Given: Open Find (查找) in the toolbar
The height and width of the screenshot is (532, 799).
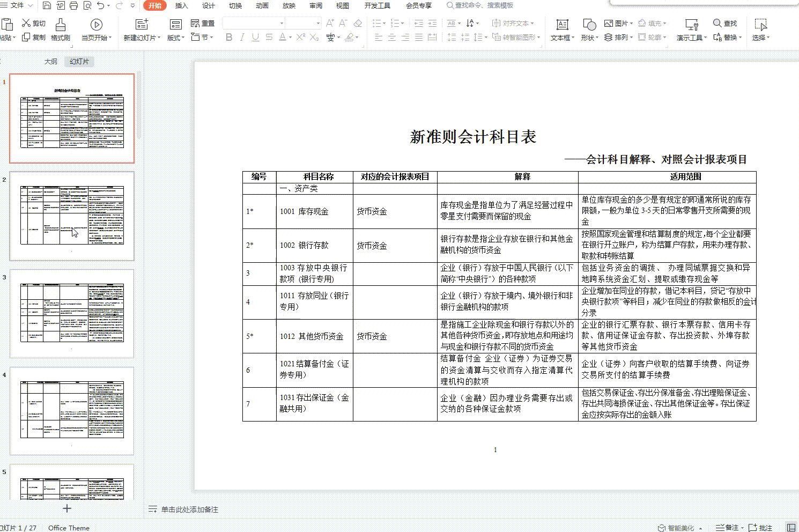Looking at the screenshot, I should tap(726, 24).
